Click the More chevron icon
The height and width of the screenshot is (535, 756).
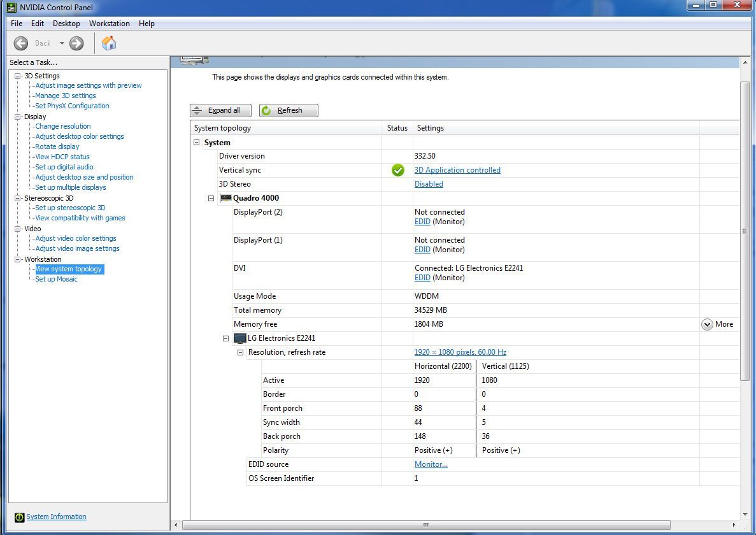[x=707, y=324]
